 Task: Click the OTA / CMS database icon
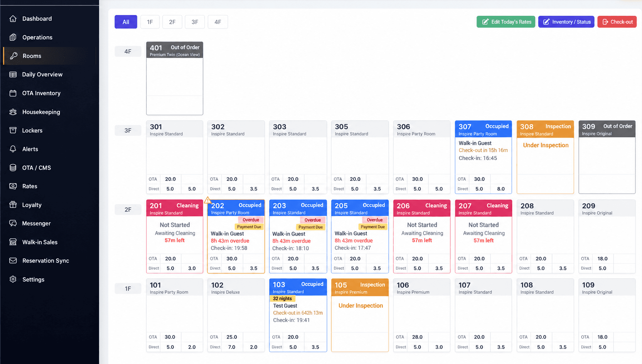[x=13, y=168]
